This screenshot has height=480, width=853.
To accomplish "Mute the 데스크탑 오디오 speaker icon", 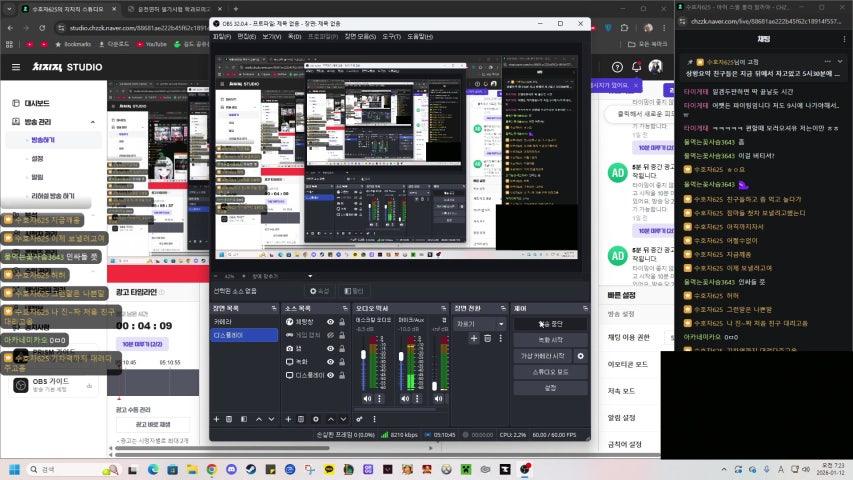I will click(x=366, y=398).
